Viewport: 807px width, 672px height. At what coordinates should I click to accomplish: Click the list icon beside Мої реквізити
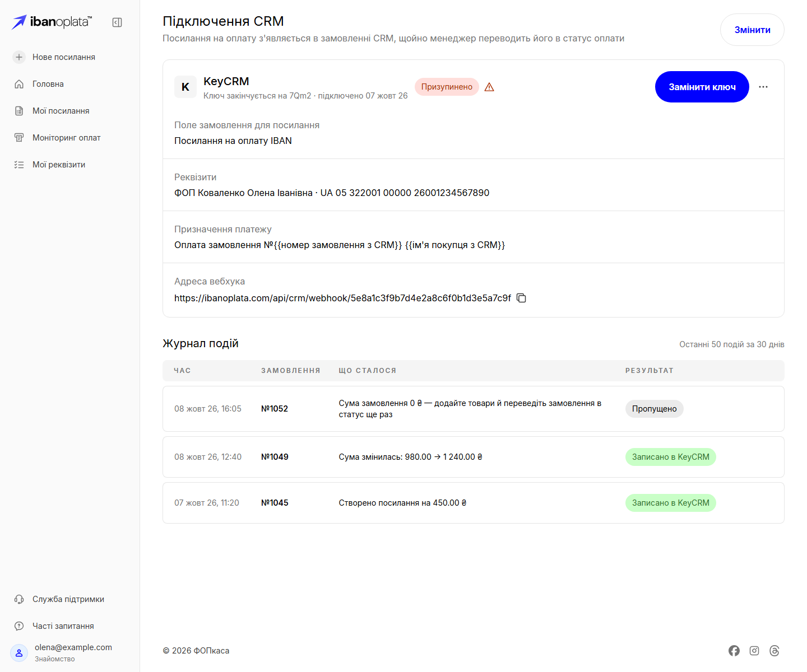point(19,165)
